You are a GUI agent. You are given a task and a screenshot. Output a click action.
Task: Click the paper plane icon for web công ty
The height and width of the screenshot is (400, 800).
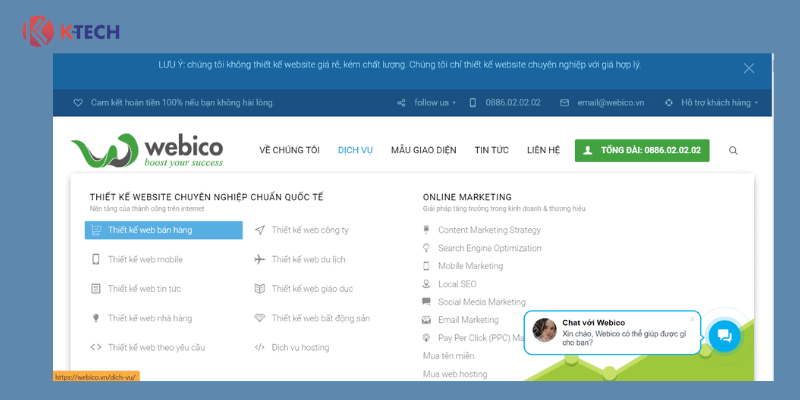pos(260,230)
